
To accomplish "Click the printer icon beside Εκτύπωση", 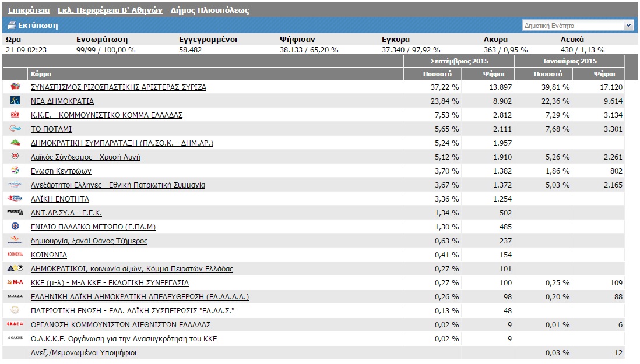I will pos(12,25).
